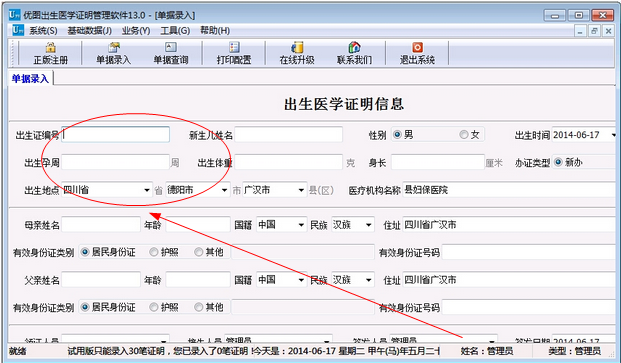Expand the 德阳市 city dropdown

click(225, 190)
